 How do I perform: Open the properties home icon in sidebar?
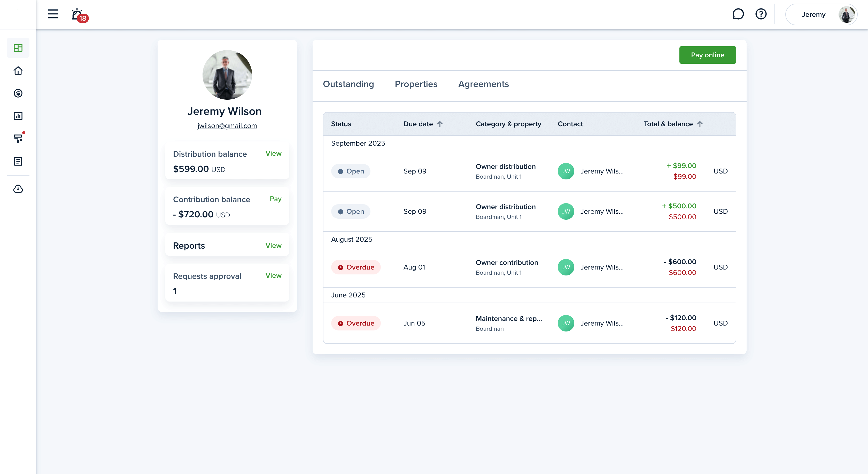click(x=18, y=71)
